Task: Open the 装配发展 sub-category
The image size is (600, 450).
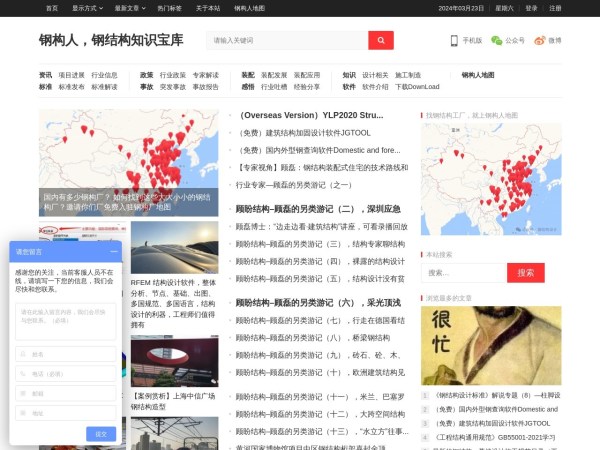Action: 274,75
